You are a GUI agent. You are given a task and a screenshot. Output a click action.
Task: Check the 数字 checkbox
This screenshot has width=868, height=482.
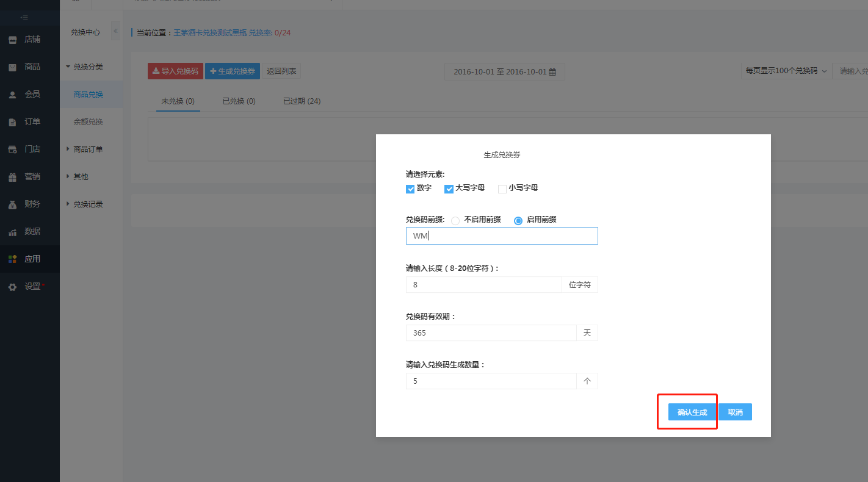coord(410,189)
